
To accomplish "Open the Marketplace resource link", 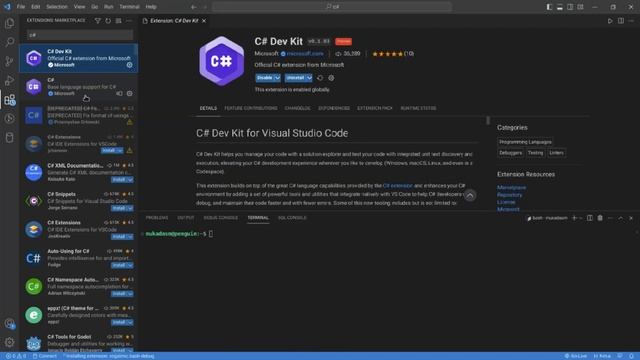I will [511, 187].
